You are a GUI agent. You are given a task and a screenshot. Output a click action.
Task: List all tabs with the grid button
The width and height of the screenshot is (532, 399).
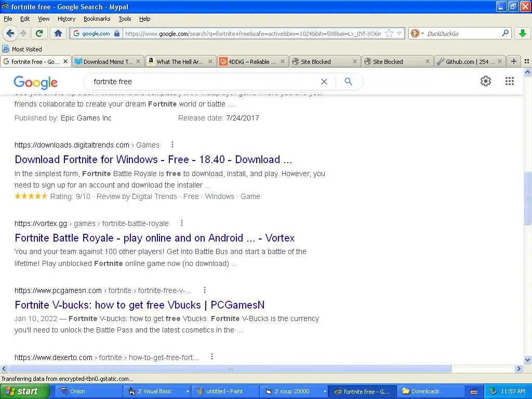tap(527, 61)
